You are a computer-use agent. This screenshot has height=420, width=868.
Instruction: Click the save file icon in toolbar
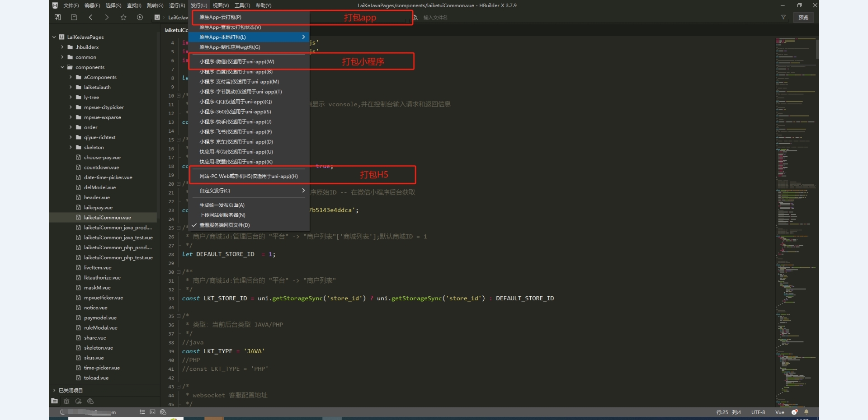[x=74, y=17]
